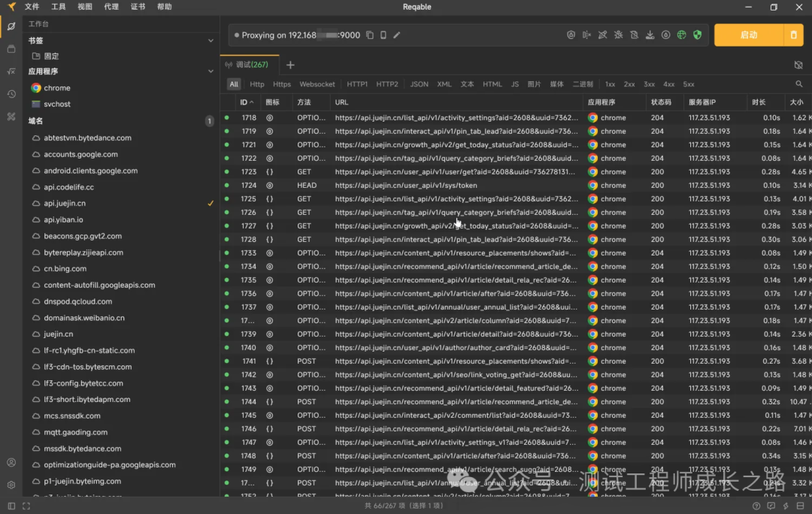This screenshot has width=812, height=514.
Task: Toggle the green globe system proxy icon
Action: (681, 35)
